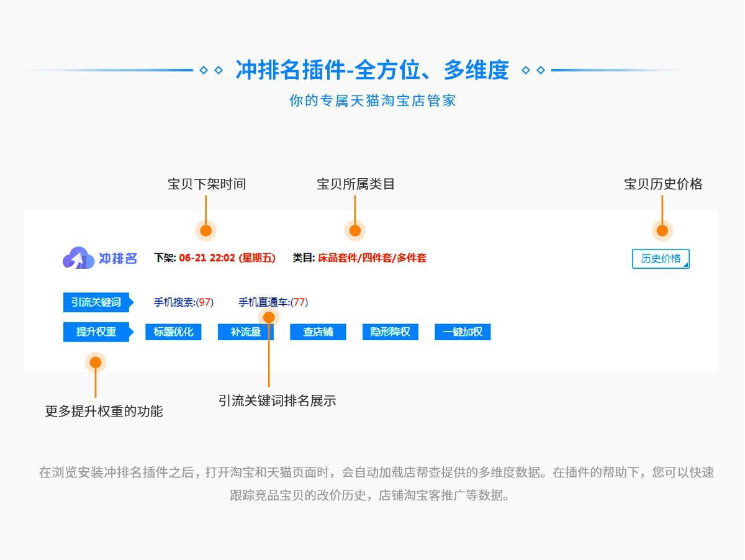Click the 类目: label
Viewport: 745px width, 560px height.
[304, 258]
